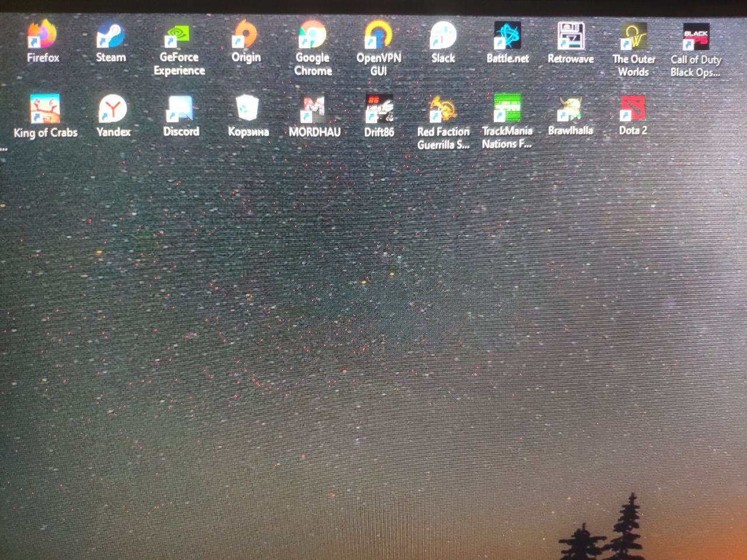747x560 pixels.
Task: Click the Battle.net shortcut icon
Action: [x=508, y=36]
